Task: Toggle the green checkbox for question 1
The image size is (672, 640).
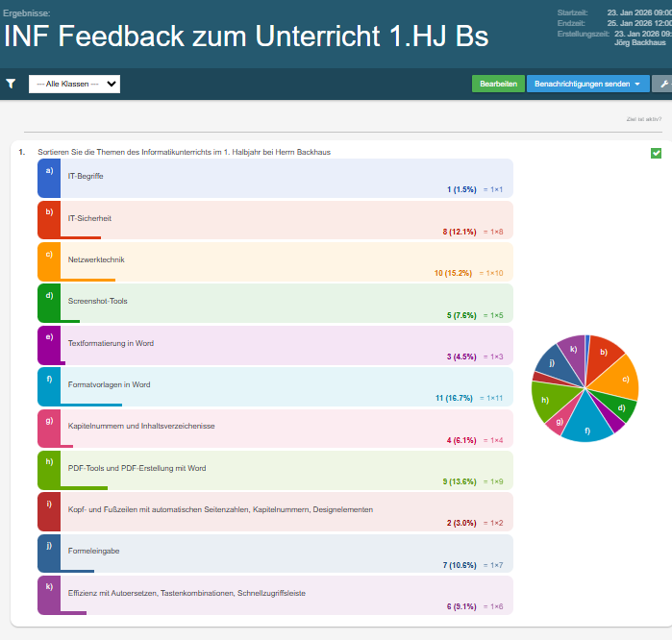Action: pyautogui.click(x=656, y=153)
